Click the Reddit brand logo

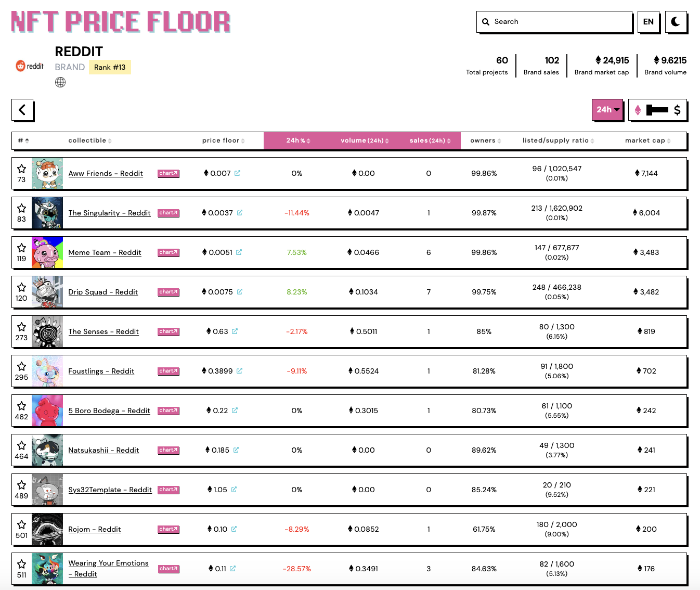point(30,66)
